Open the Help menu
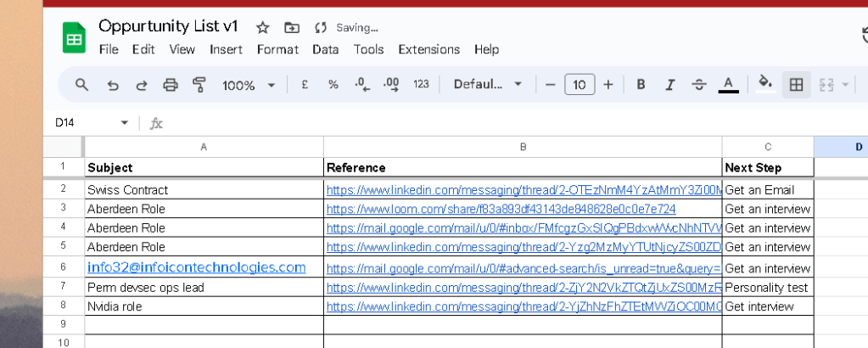 click(x=486, y=49)
